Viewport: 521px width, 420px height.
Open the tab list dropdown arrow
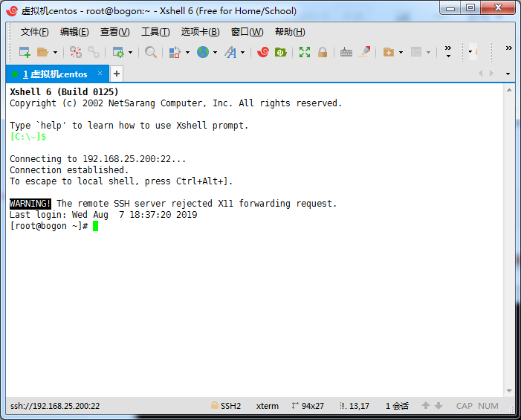pyautogui.click(x=508, y=74)
